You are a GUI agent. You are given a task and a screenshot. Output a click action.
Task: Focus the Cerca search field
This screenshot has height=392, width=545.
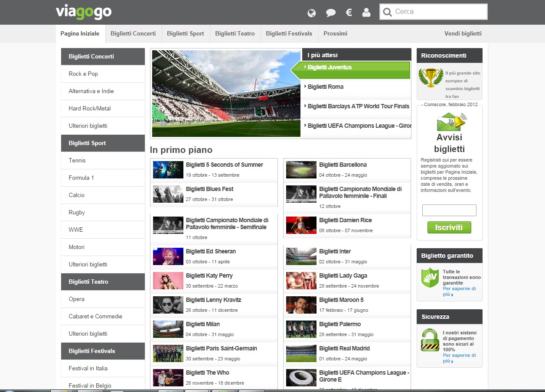(434, 12)
